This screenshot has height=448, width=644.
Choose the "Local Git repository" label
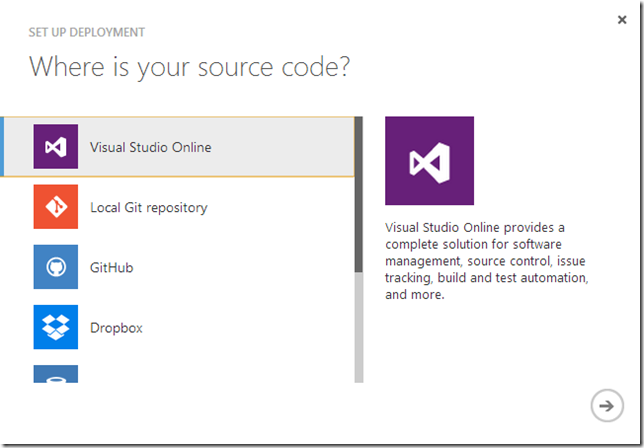pos(148,208)
